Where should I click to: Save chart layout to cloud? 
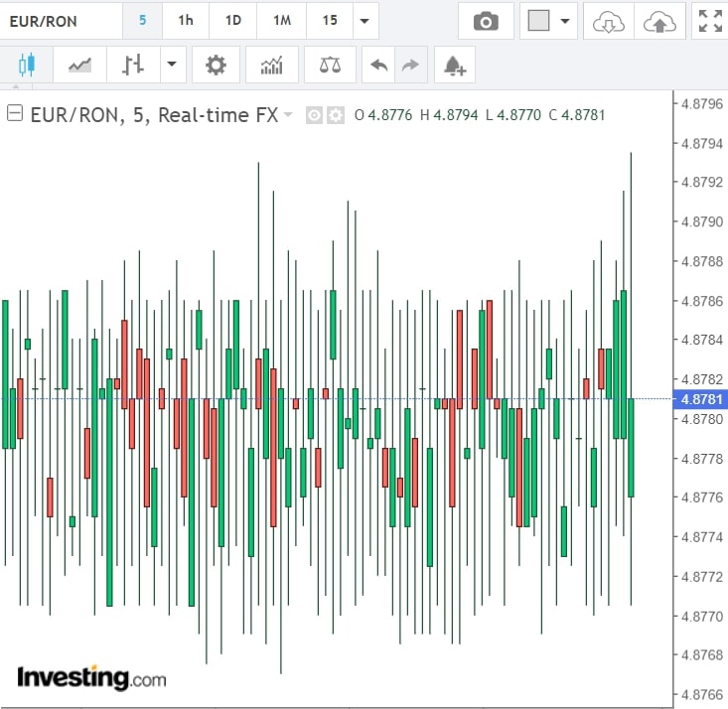click(x=657, y=21)
